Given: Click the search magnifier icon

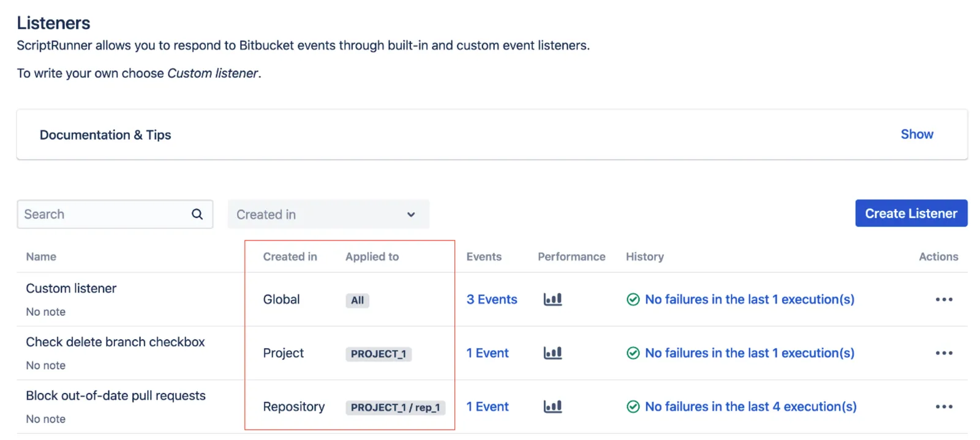Looking at the screenshot, I should (197, 214).
